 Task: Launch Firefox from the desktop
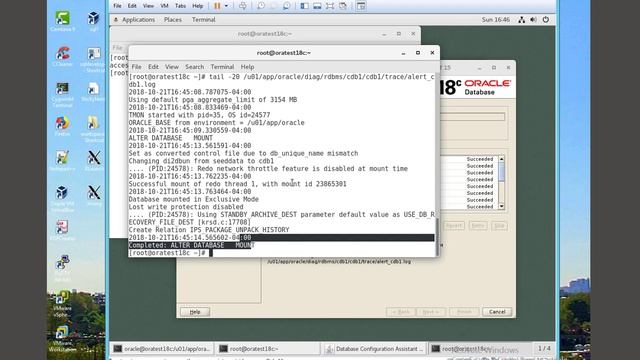coord(62,126)
